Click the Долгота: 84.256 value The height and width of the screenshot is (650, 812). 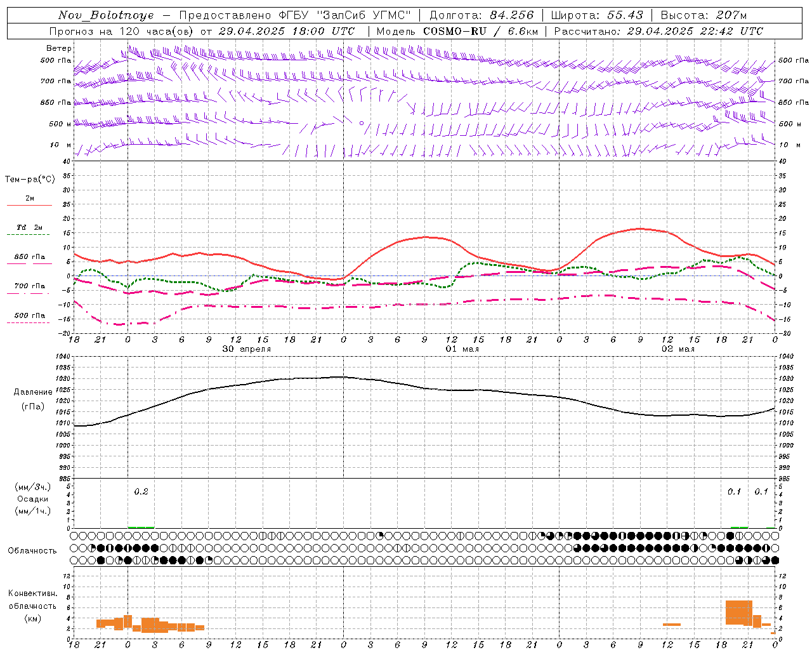pyautogui.click(x=482, y=15)
